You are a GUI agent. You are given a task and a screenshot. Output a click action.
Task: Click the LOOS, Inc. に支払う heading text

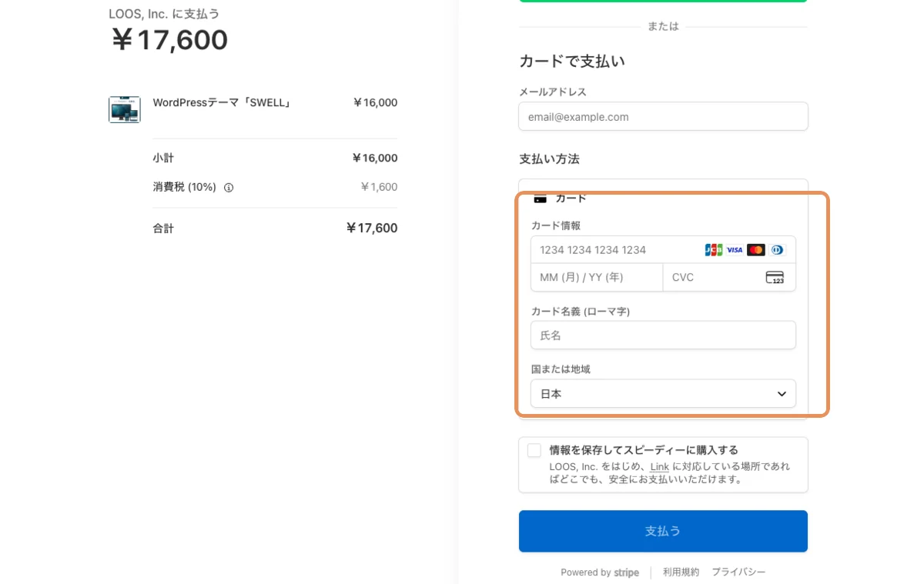[x=164, y=14]
